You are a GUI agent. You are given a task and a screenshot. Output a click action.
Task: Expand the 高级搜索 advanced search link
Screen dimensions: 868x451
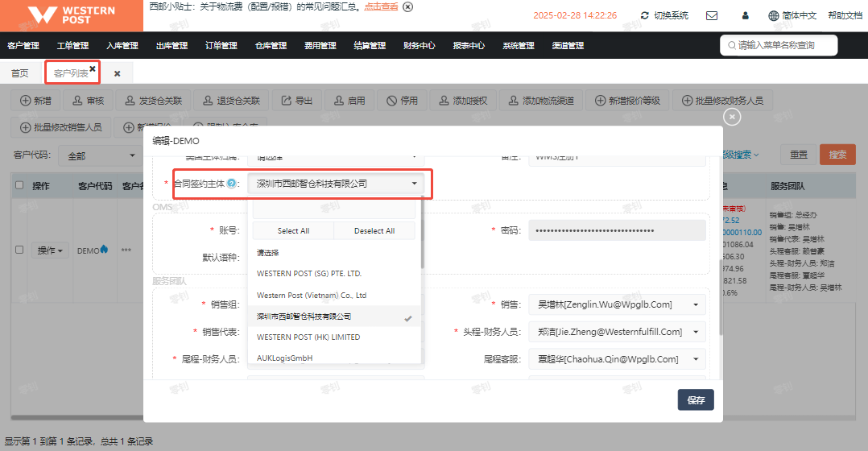pyautogui.click(x=740, y=155)
